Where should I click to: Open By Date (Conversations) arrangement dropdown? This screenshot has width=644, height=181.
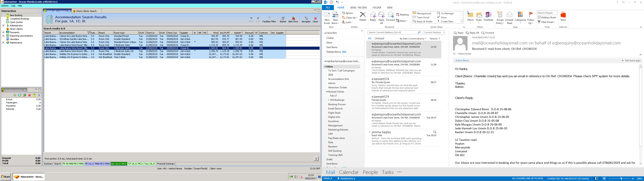(x=413, y=38)
